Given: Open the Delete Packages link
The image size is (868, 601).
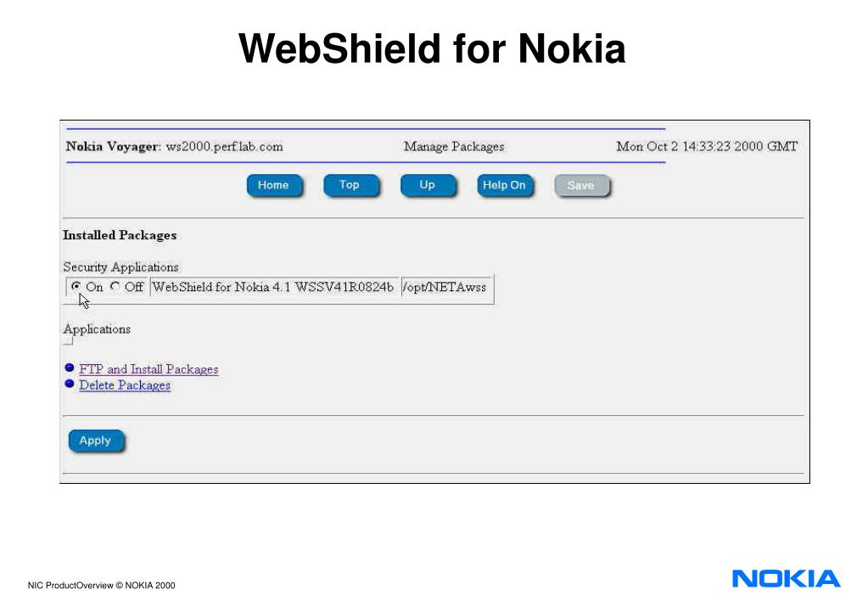Looking at the screenshot, I should tap(125, 385).
